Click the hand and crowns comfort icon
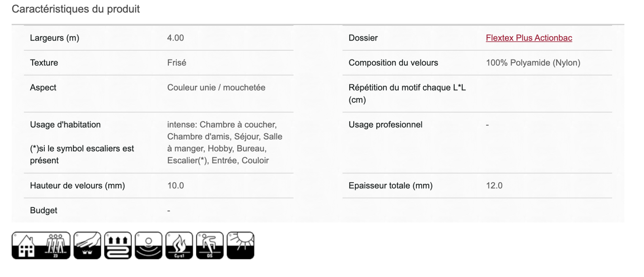 (87, 245)
